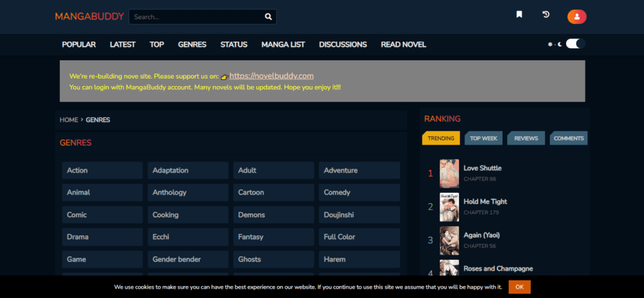
Task: Open the Discussions menu item
Action: click(x=343, y=45)
